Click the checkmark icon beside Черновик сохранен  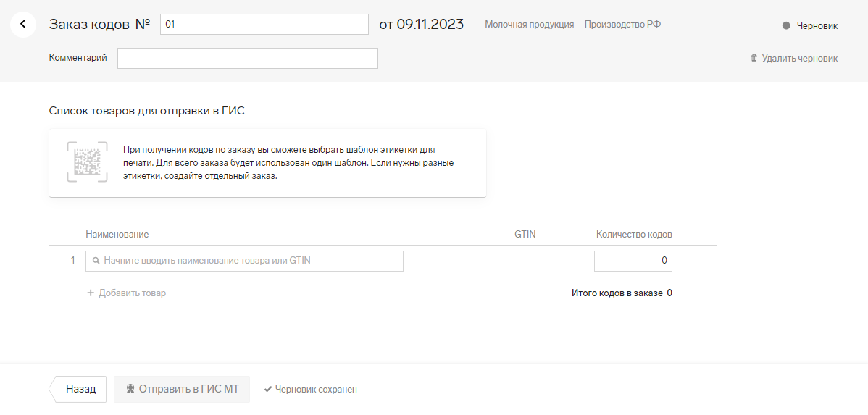click(x=268, y=390)
